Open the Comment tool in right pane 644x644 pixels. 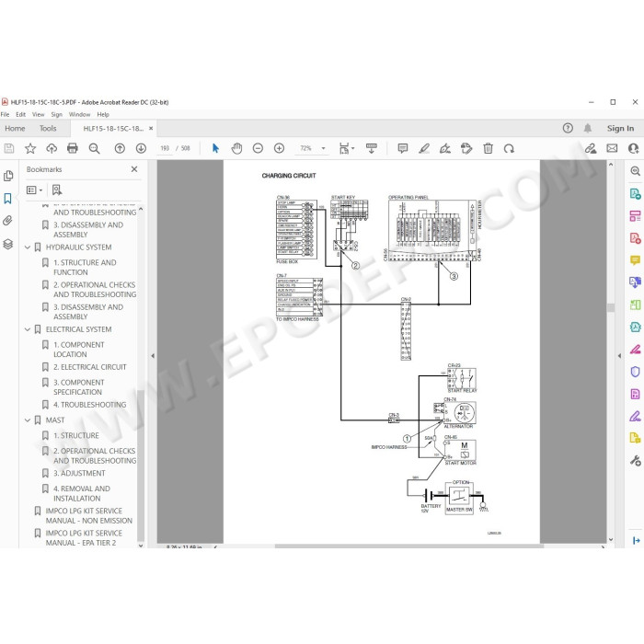coord(635,260)
